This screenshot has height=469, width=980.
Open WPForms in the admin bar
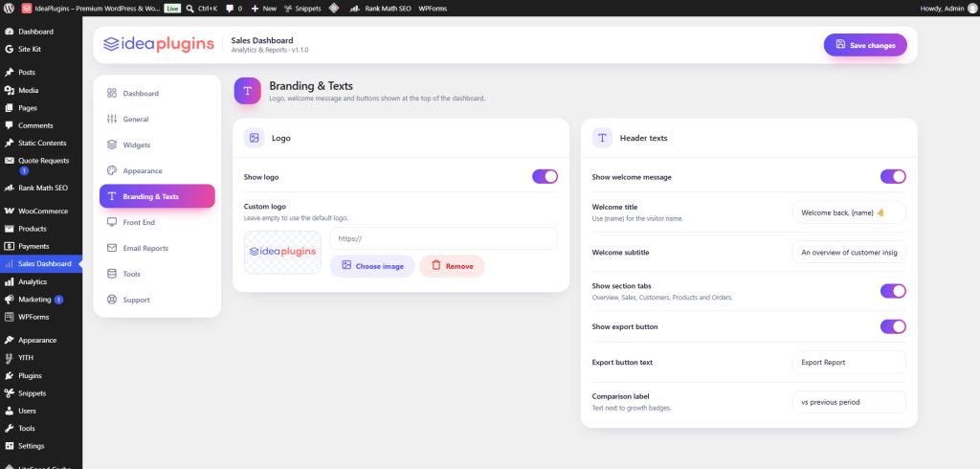[433, 9]
